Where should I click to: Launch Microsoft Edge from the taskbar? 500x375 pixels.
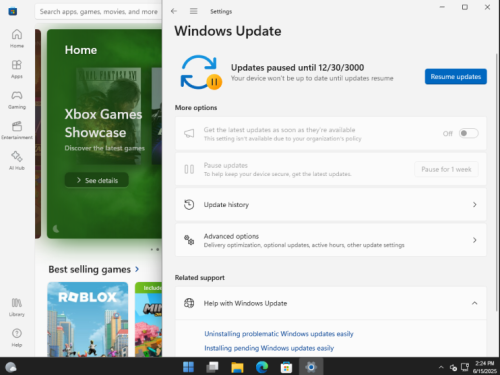click(262, 367)
